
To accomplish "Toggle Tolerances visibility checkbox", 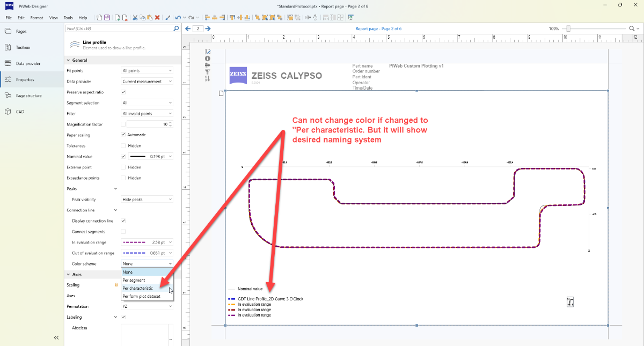I will click(x=123, y=146).
